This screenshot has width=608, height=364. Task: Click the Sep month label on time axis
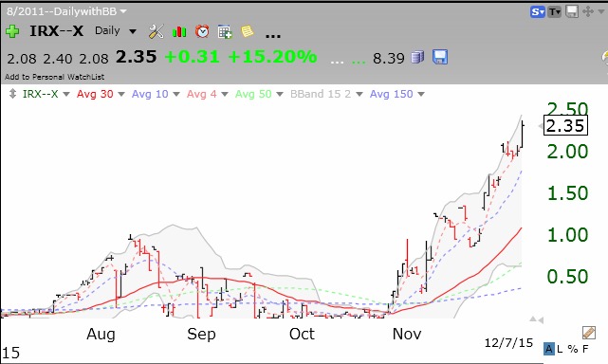[201, 335]
